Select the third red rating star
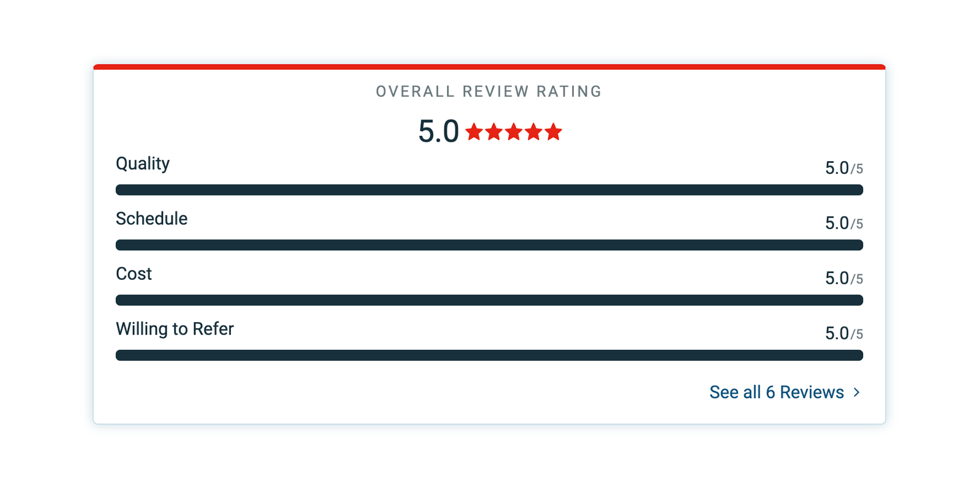The image size is (980, 490). (x=514, y=132)
